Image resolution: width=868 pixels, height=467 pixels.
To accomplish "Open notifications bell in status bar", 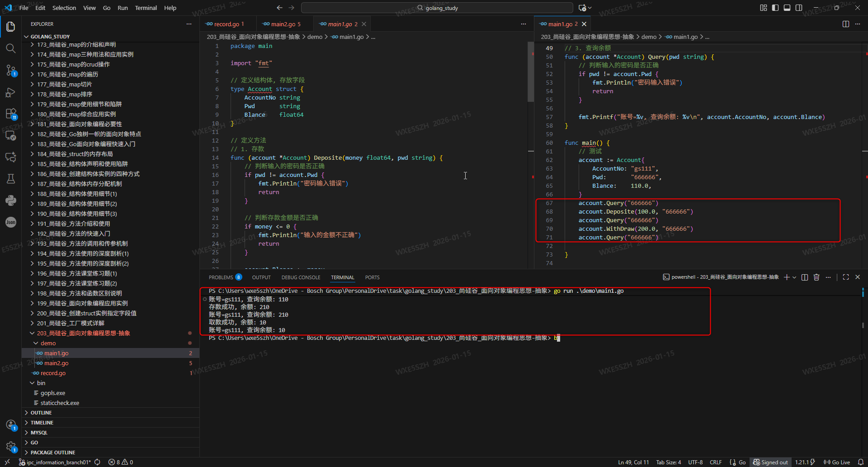I will 861,462.
